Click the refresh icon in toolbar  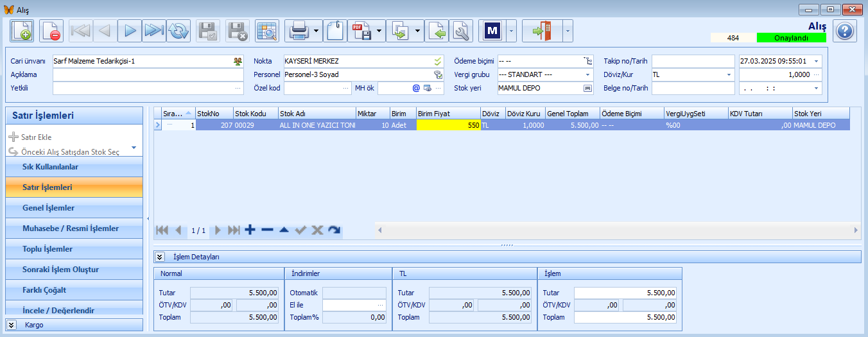tap(179, 30)
